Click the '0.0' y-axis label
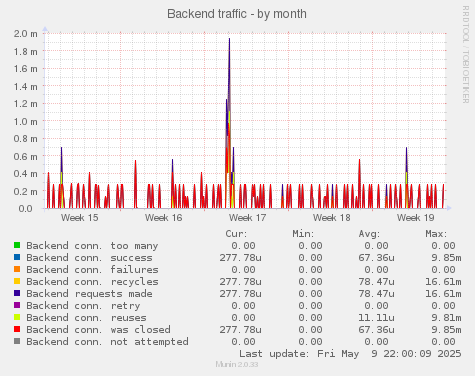Image resolution: width=475 pixels, height=376 pixels. (x=26, y=209)
